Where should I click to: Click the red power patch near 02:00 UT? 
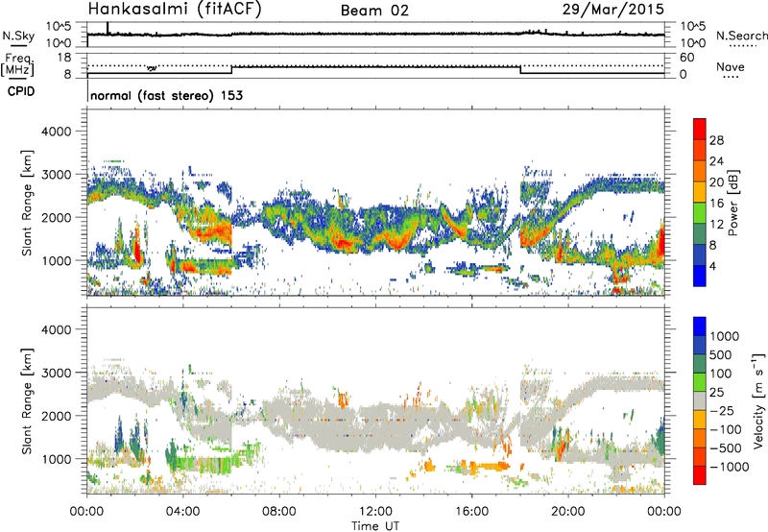137,252
